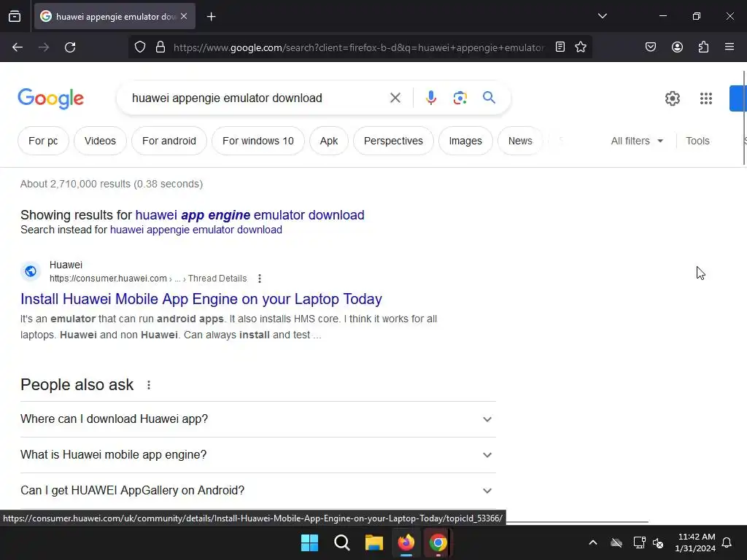The height and width of the screenshot is (560, 747).
Task: Open Install Huawei Mobile App Engine result
Action: 201,299
